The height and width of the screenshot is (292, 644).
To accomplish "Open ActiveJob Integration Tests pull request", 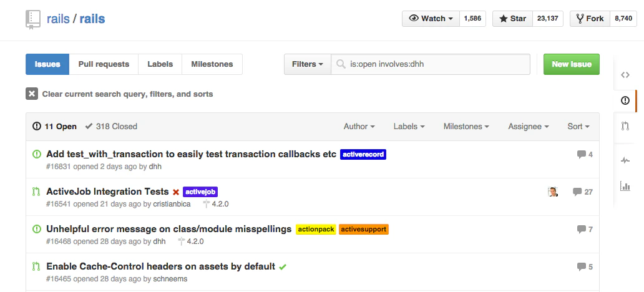I will click(x=107, y=192).
